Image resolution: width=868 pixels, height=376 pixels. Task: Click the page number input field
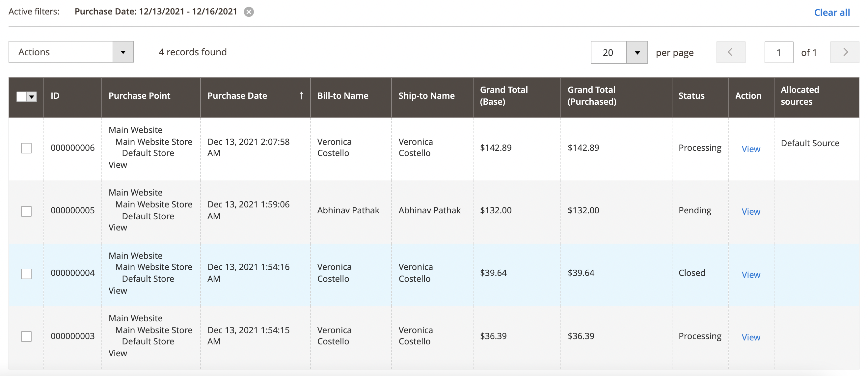(x=779, y=53)
